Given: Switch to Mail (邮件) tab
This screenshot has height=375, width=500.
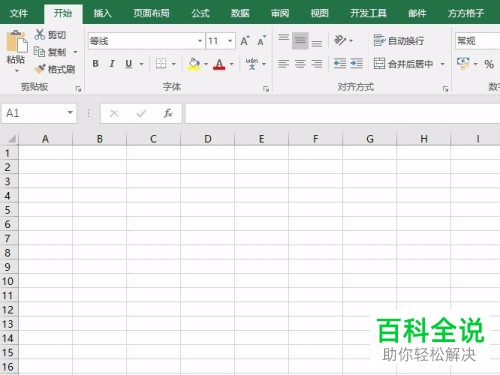Looking at the screenshot, I should [417, 13].
